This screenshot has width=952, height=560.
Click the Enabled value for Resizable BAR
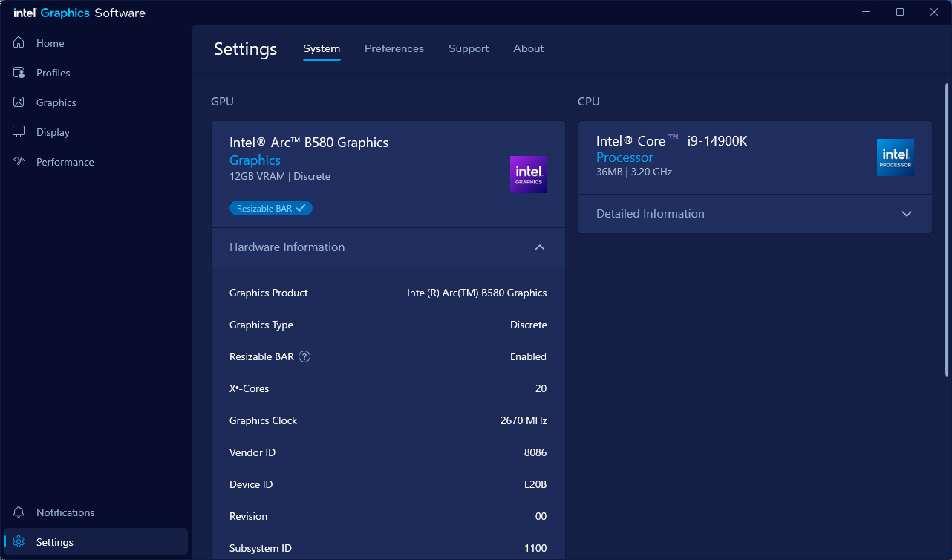pos(529,356)
